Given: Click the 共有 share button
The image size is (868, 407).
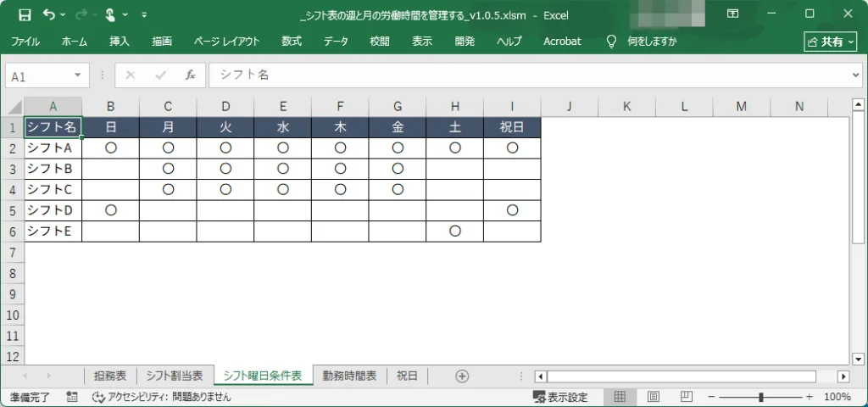Looking at the screenshot, I should tap(831, 42).
